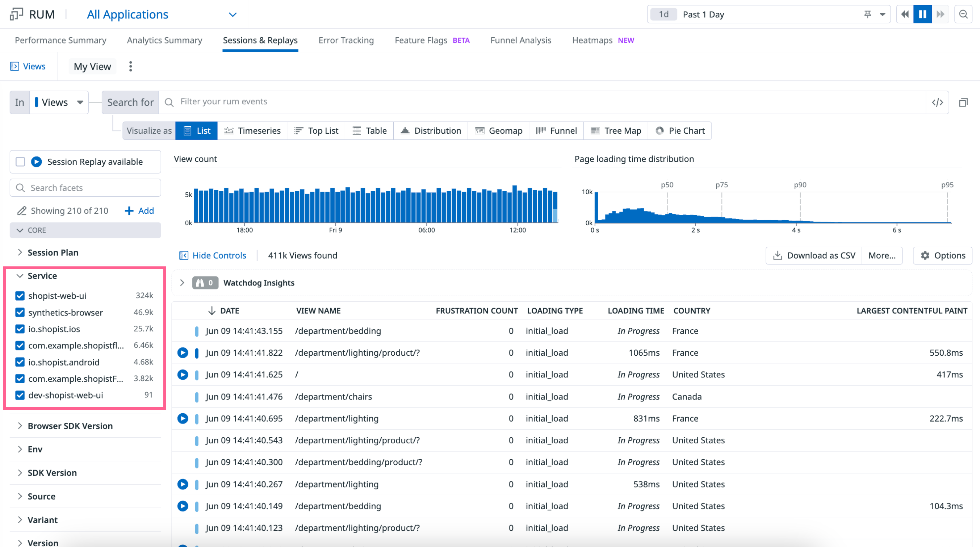Expand the Watchdog Insights row

pyautogui.click(x=182, y=283)
